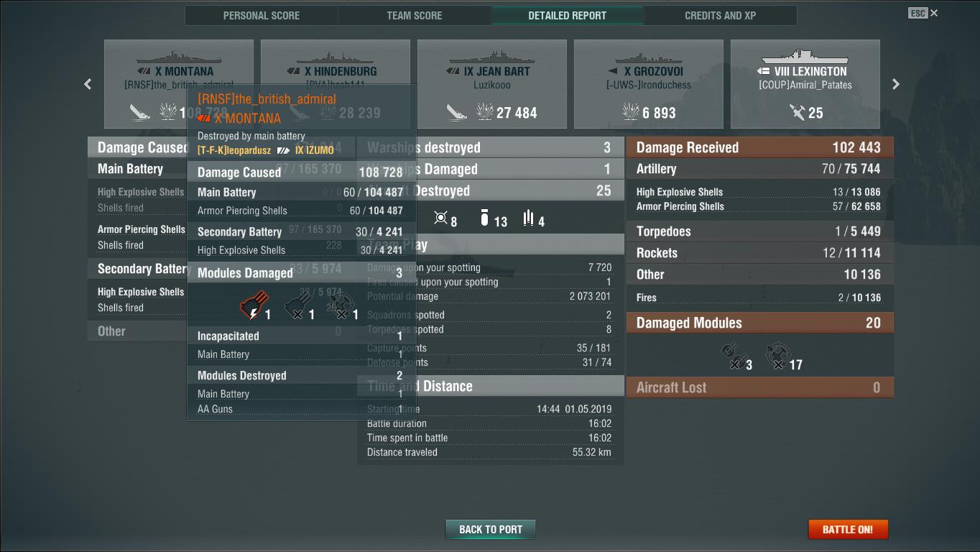Click Lexington aircraft shot down icon
Image resolution: width=980 pixels, height=552 pixels.
pyautogui.click(x=796, y=112)
